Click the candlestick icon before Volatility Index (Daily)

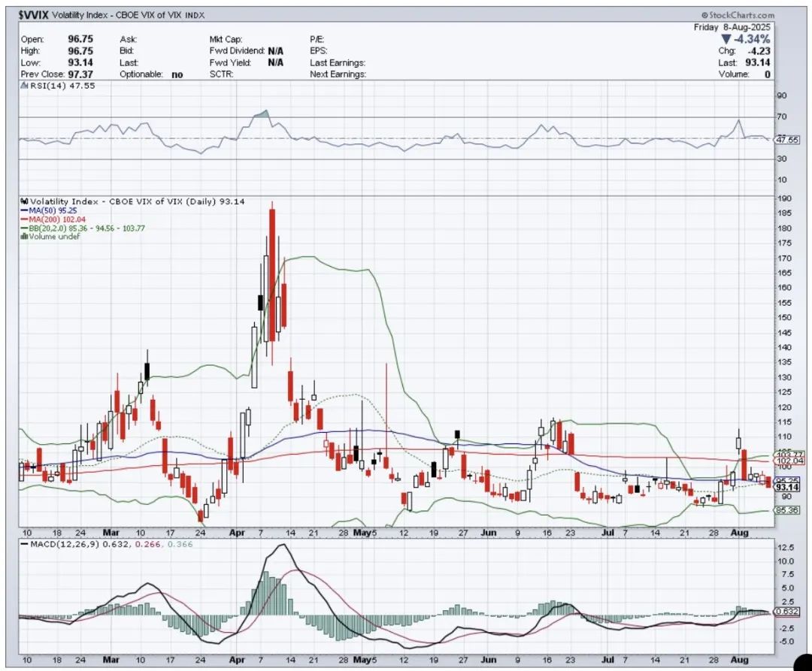click(x=24, y=201)
